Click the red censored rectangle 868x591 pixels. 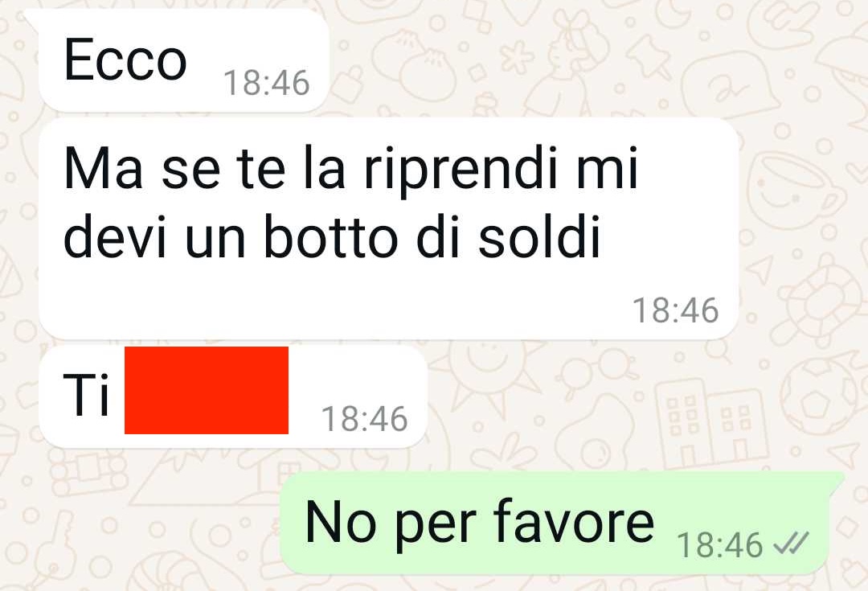click(x=207, y=390)
